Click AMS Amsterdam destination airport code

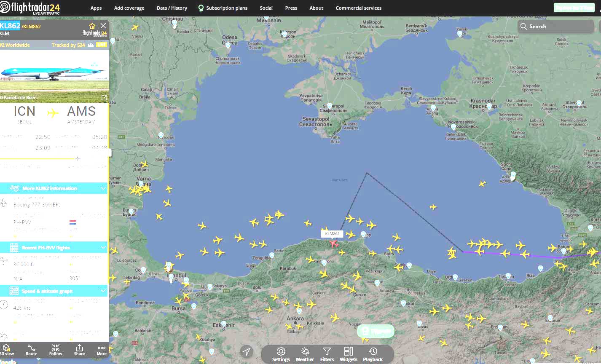pyautogui.click(x=81, y=111)
